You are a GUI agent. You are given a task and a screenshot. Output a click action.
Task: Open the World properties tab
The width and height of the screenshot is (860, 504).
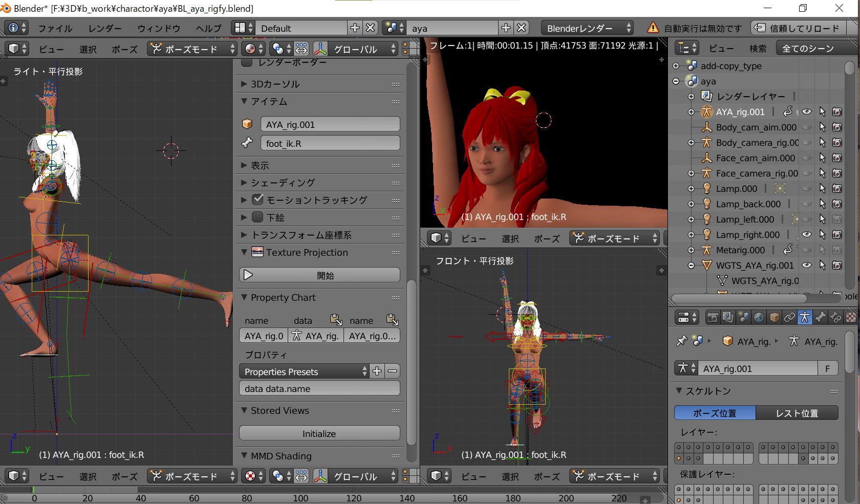point(759,318)
